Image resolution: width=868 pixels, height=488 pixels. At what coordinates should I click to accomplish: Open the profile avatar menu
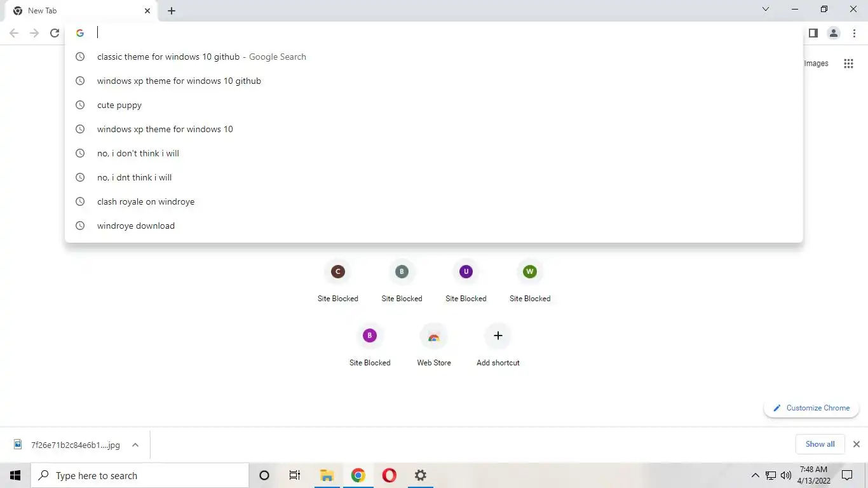point(834,33)
